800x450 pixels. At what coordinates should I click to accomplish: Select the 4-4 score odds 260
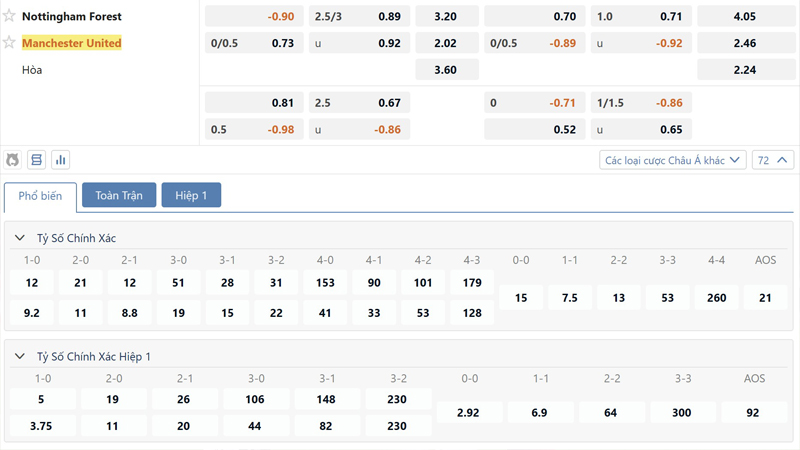[x=717, y=298]
